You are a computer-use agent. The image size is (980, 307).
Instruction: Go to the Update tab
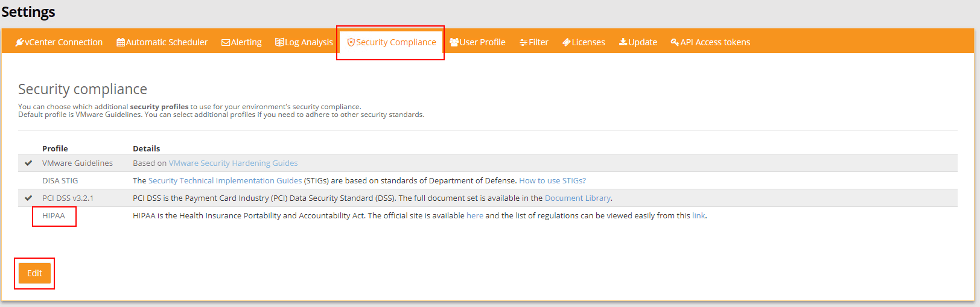pos(638,42)
